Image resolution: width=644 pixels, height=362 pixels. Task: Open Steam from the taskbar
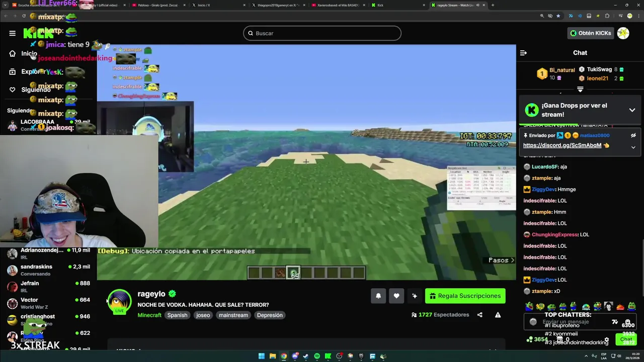[306, 356]
